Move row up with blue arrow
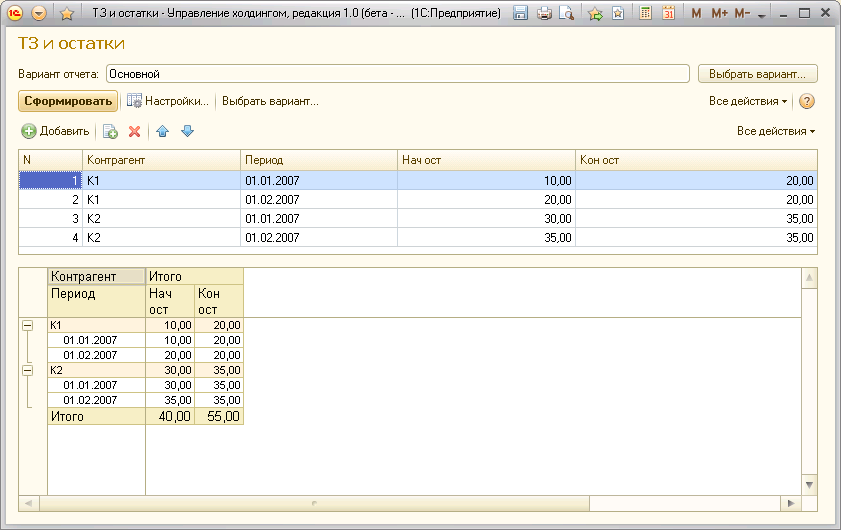The width and height of the screenshot is (841, 530). 162,131
